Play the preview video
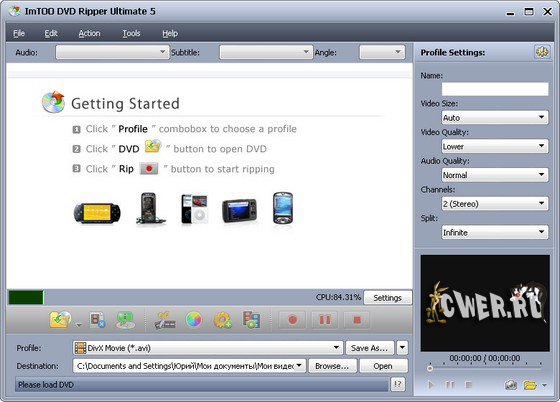 tap(431, 385)
